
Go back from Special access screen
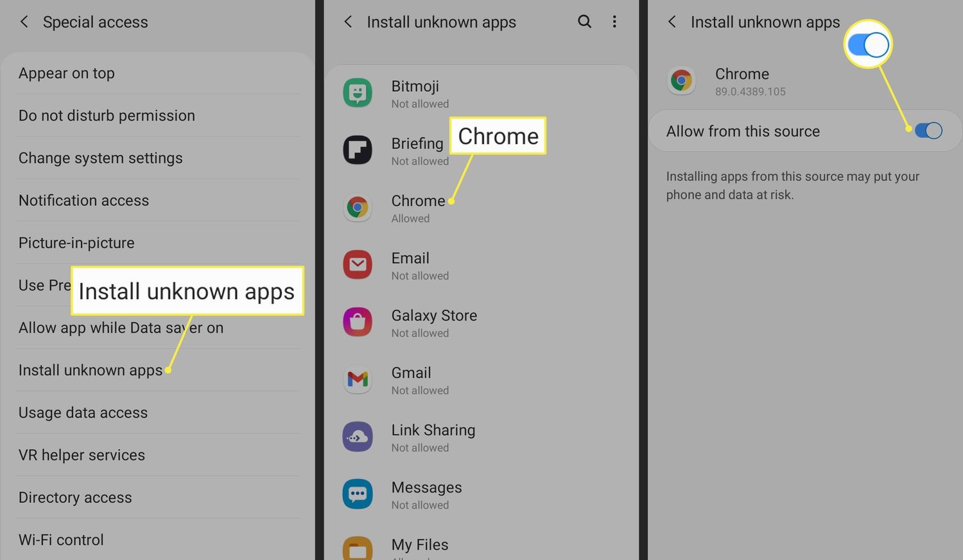tap(24, 22)
